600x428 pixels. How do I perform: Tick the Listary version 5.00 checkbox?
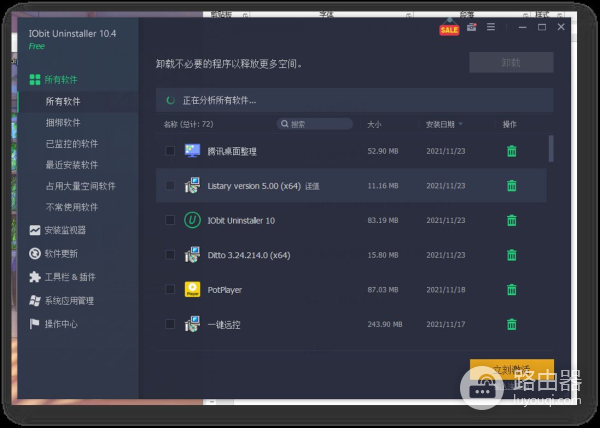click(169, 186)
